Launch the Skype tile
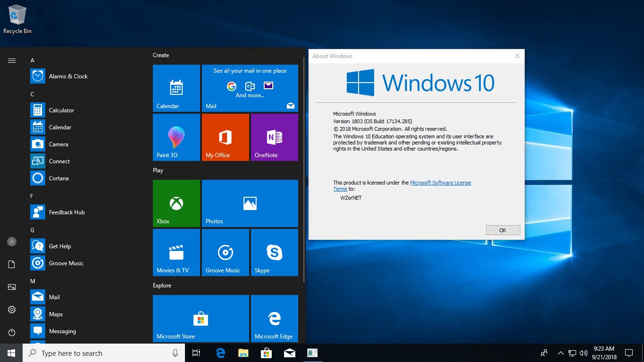Image resolution: width=644 pixels, height=362 pixels. [x=275, y=253]
